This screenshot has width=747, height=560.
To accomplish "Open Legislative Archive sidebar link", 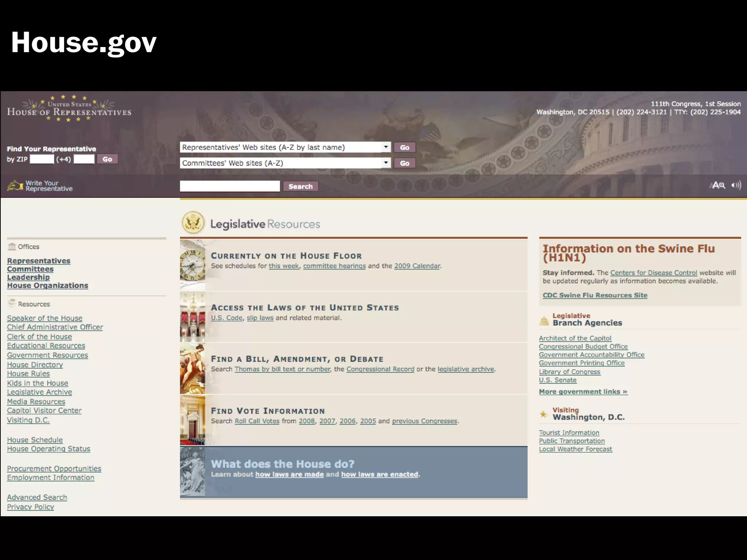I will click(39, 392).
